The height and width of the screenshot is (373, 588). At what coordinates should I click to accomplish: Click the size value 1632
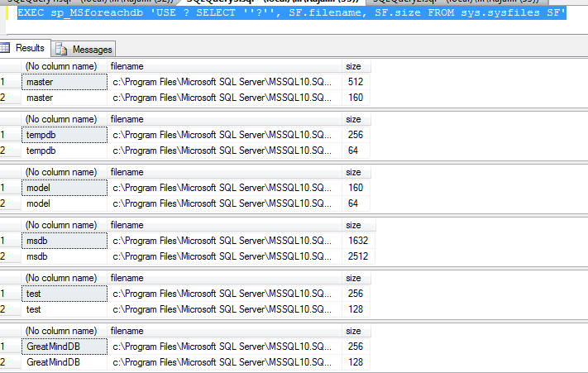pos(358,241)
